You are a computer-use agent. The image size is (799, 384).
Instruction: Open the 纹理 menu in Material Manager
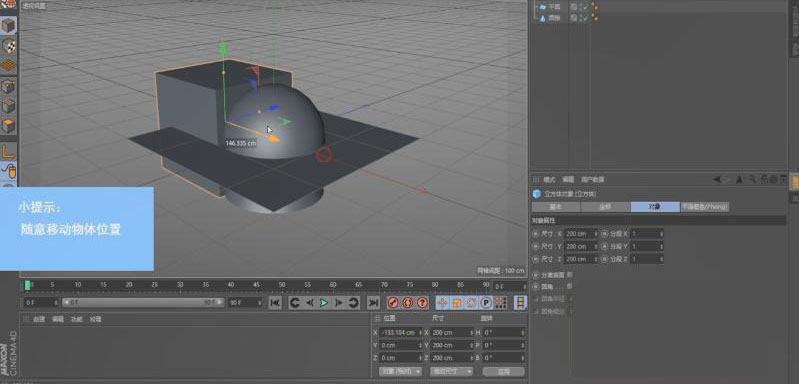(95, 319)
